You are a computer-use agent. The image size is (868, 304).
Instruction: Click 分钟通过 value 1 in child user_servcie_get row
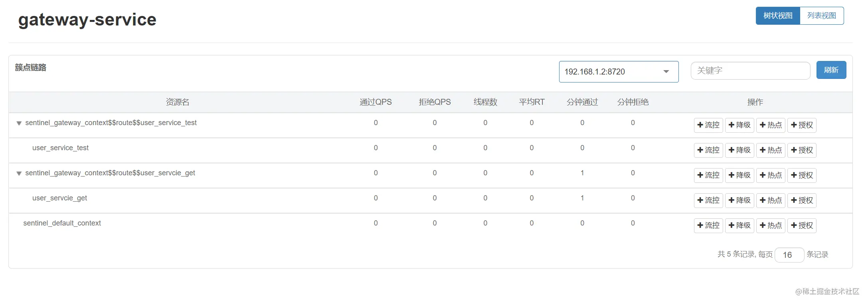(x=582, y=198)
